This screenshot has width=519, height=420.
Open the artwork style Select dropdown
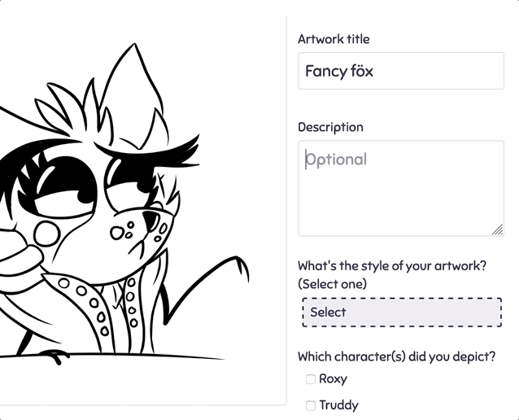402,313
